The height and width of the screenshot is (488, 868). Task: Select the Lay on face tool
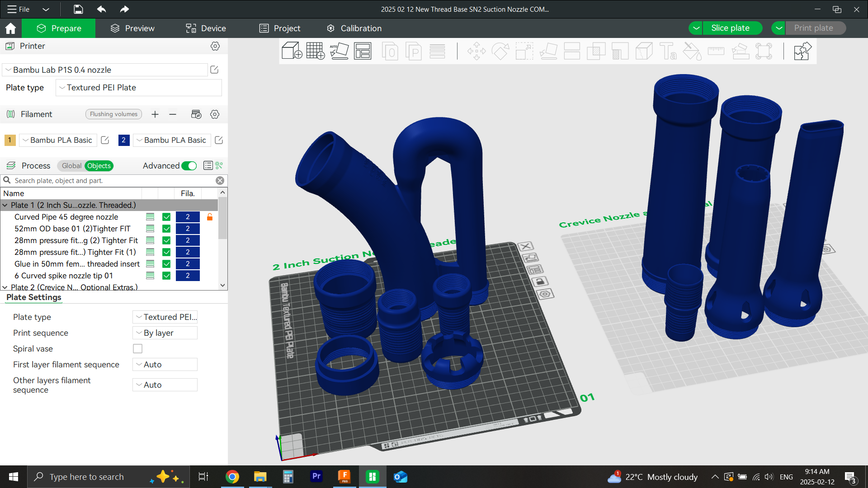548,51
